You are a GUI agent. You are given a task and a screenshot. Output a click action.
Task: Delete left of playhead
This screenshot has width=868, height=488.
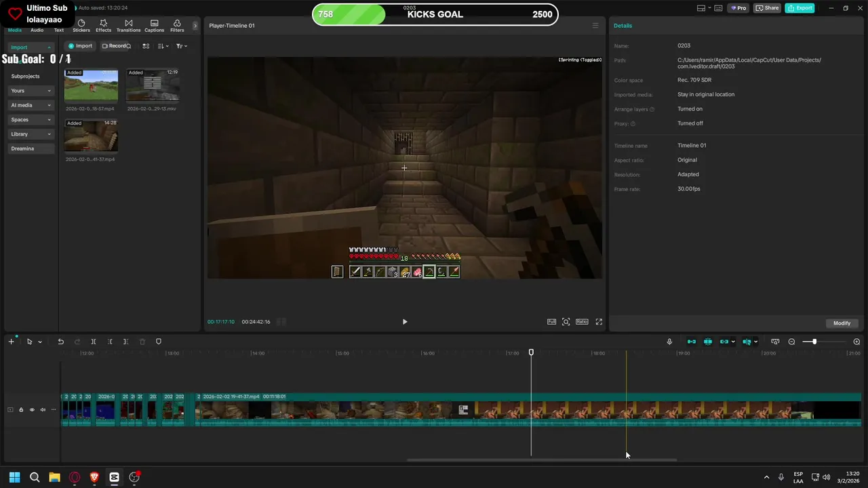[x=110, y=342]
